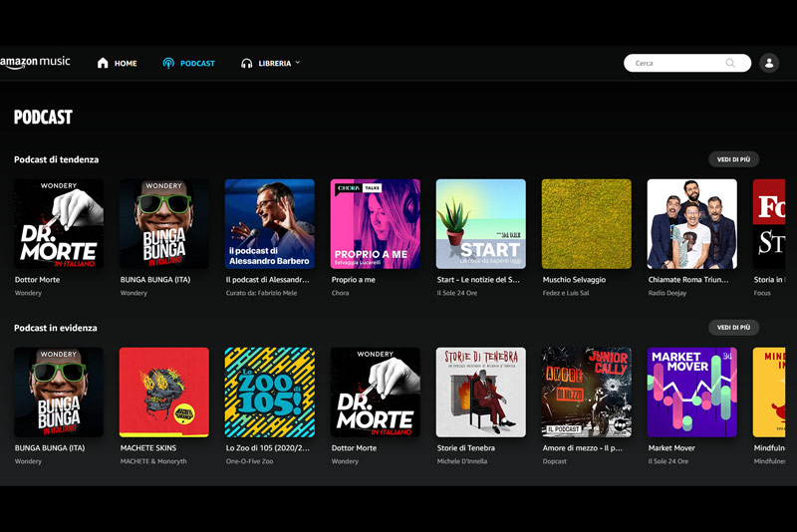Click Chiamate Roma Triun... title
The height and width of the screenshot is (532, 797).
coord(688,280)
